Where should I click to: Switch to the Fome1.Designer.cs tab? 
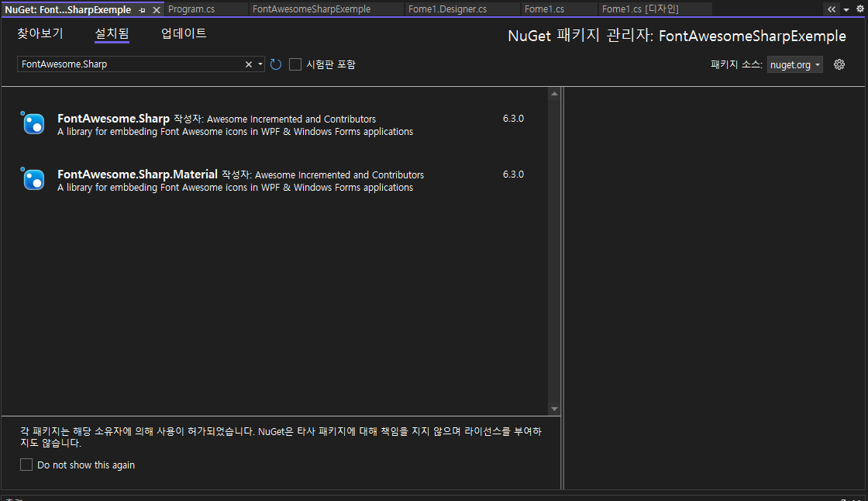click(x=447, y=9)
